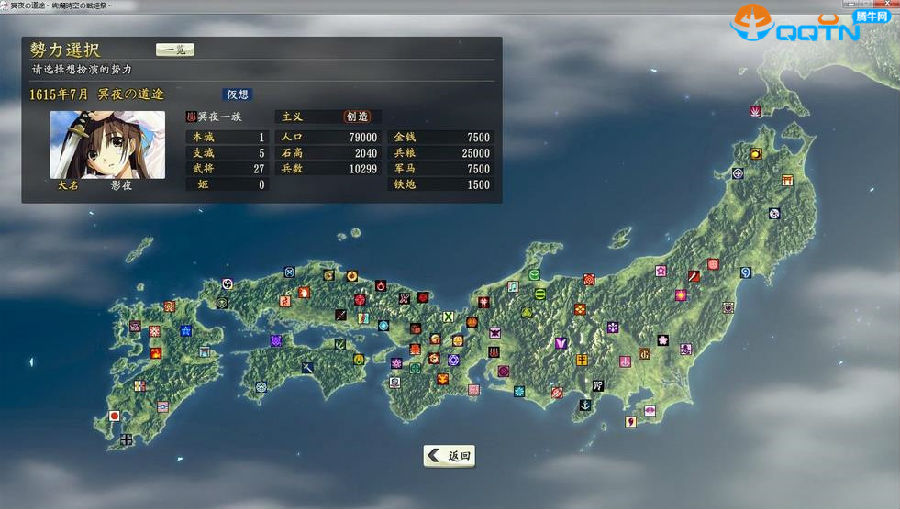Select the torii gate crest in northeastern Honshu
The width and height of the screenshot is (900, 509).
tap(788, 180)
